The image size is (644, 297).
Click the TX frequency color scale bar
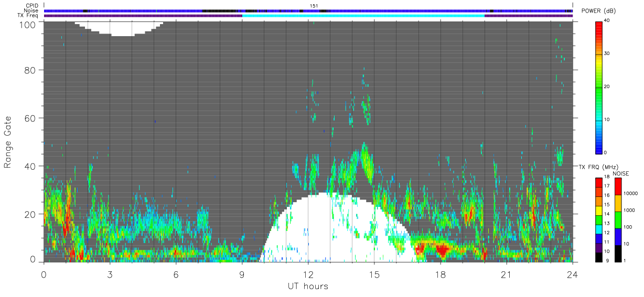pyautogui.click(x=599, y=220)
